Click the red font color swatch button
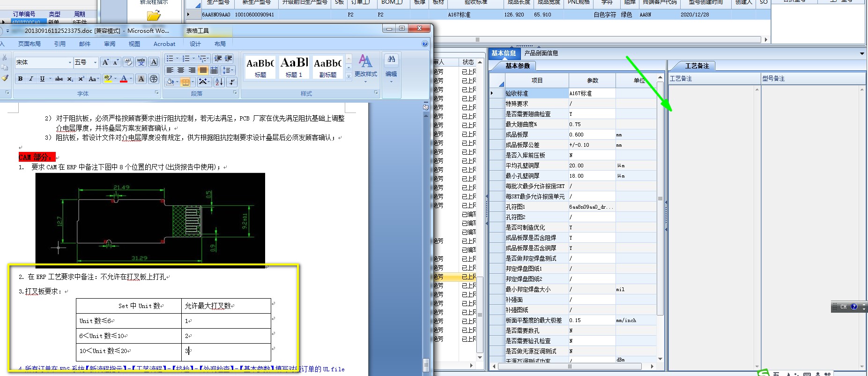 click(x=124, y=79)
